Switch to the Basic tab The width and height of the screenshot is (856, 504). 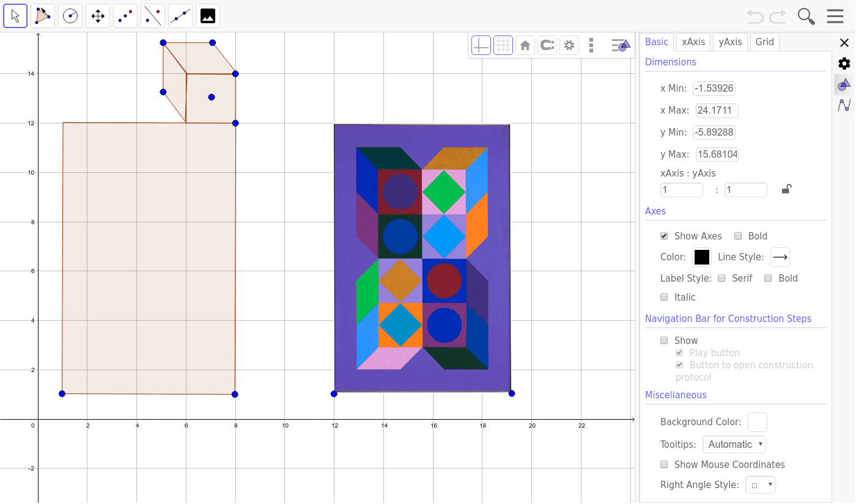click(657, 42)
